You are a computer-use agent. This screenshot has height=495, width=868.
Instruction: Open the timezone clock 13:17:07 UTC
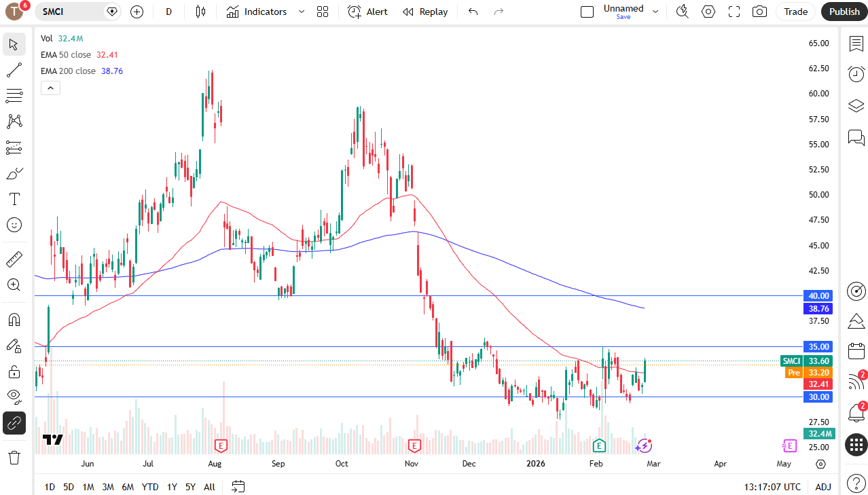pos(772,487)
